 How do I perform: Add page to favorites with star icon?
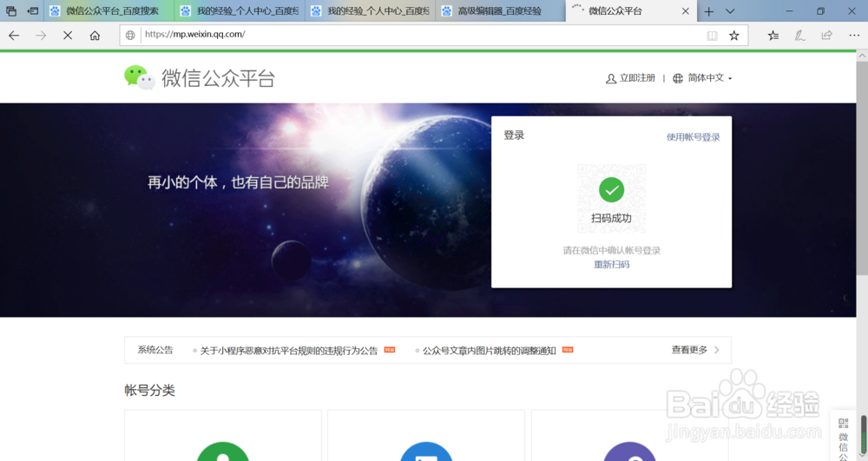pyautogui.click(x=734, y=36)
